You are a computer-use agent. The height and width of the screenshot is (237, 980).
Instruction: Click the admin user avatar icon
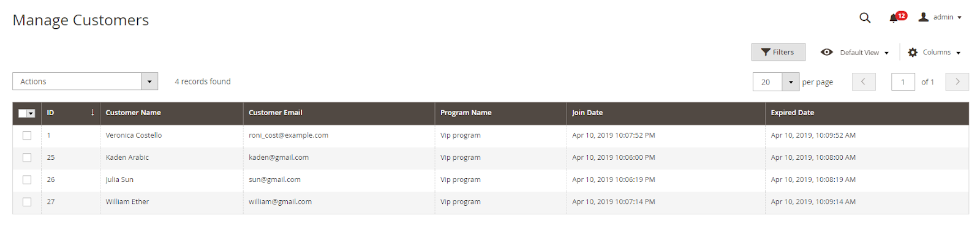click(x=923, y=17)
